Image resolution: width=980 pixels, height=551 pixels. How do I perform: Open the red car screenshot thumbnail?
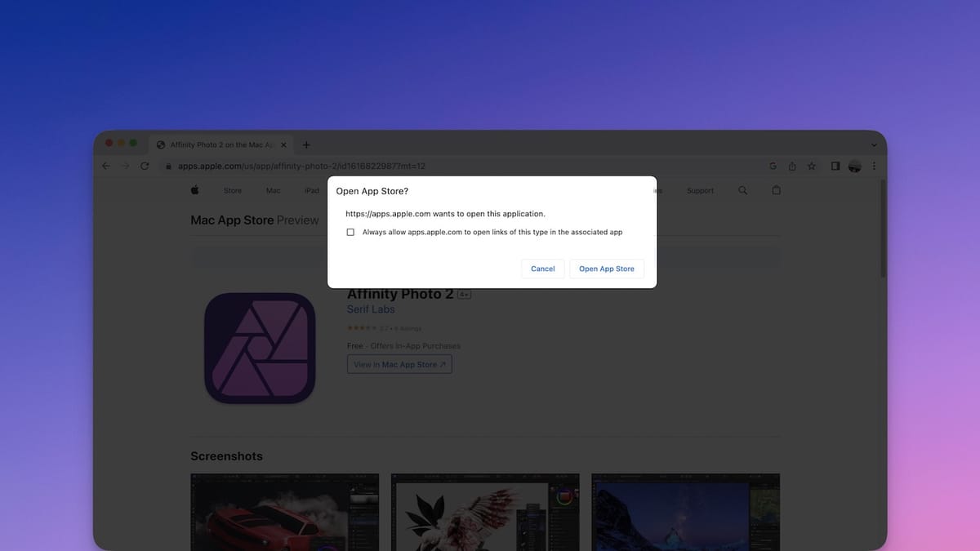pyautogui.click(x=285, y=512)
